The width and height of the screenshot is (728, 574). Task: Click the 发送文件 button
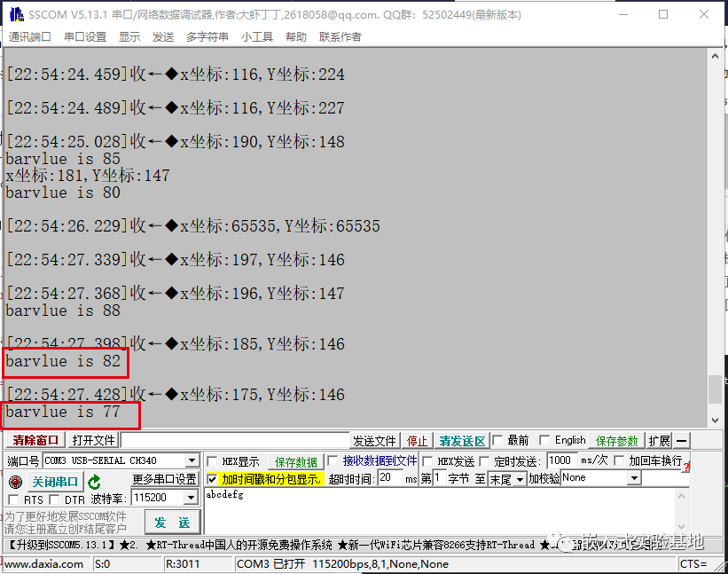tap(374, 441)
